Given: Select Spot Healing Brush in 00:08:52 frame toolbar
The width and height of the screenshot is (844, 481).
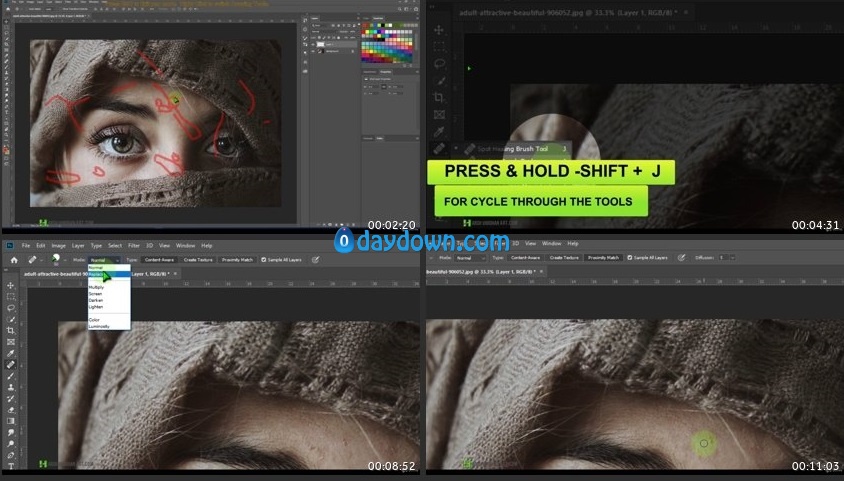Looking at the screenshot, I should coord(11,364).
